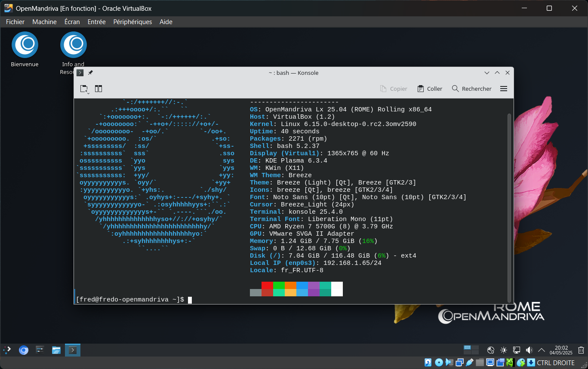
Task: Click the Konsole vertical scrollbar
Action: (510, 208)
